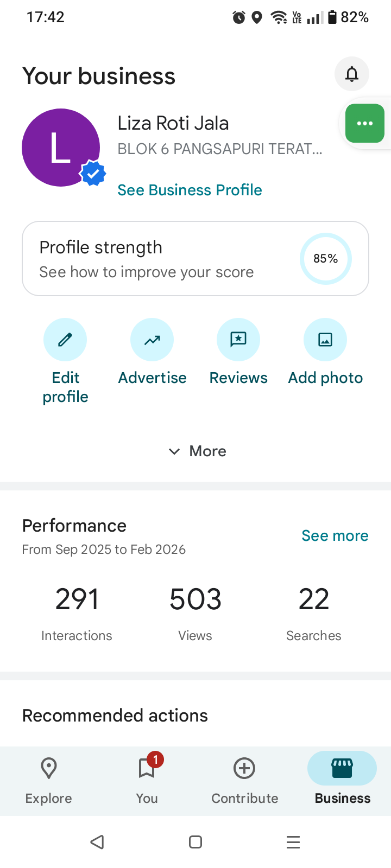Tap the purple L business avatar
Screen dimensions: 391x868
61,148
